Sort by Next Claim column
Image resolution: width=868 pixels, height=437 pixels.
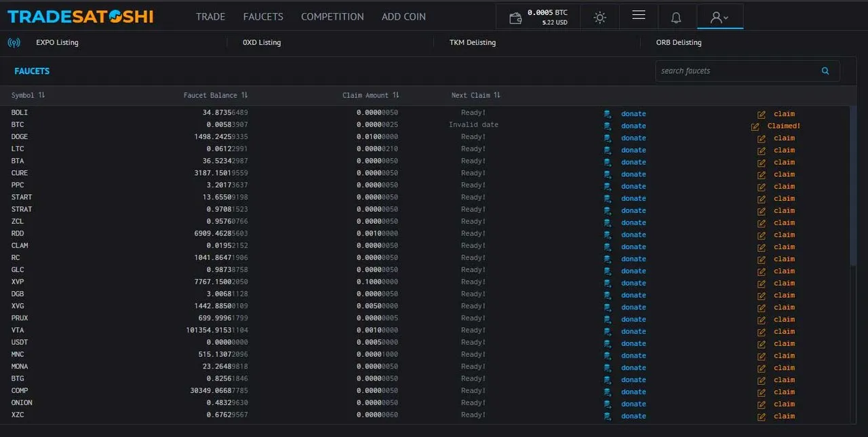pyautogui.click(x=476, y=95)
